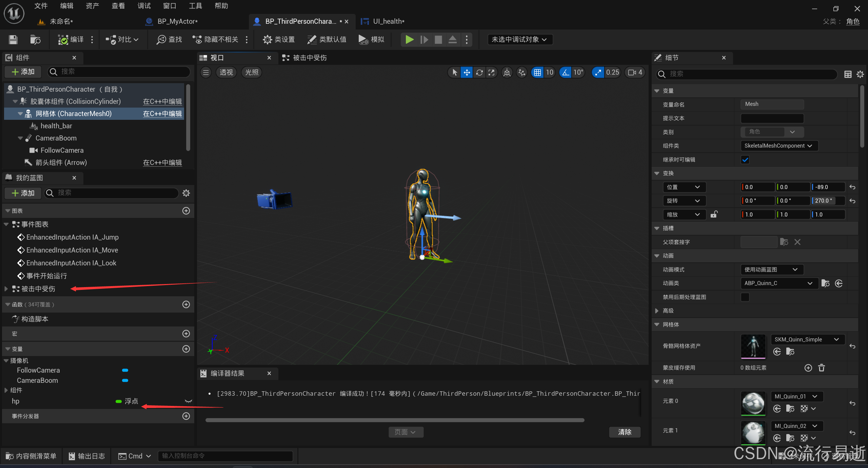Uncheck the 继承时可编辑 checkbox
This screenshot has width=868, height=468.
pyautogui.click(x=745, y=160)
